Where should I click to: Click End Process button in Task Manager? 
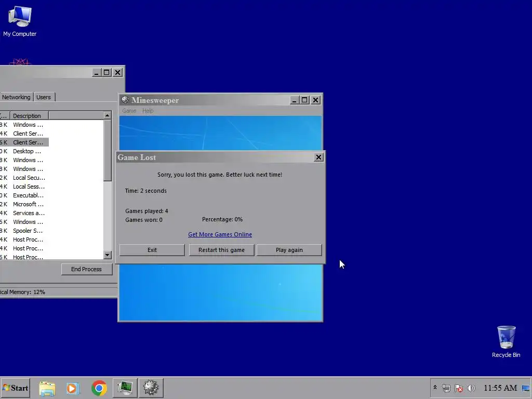coord(87,269)
